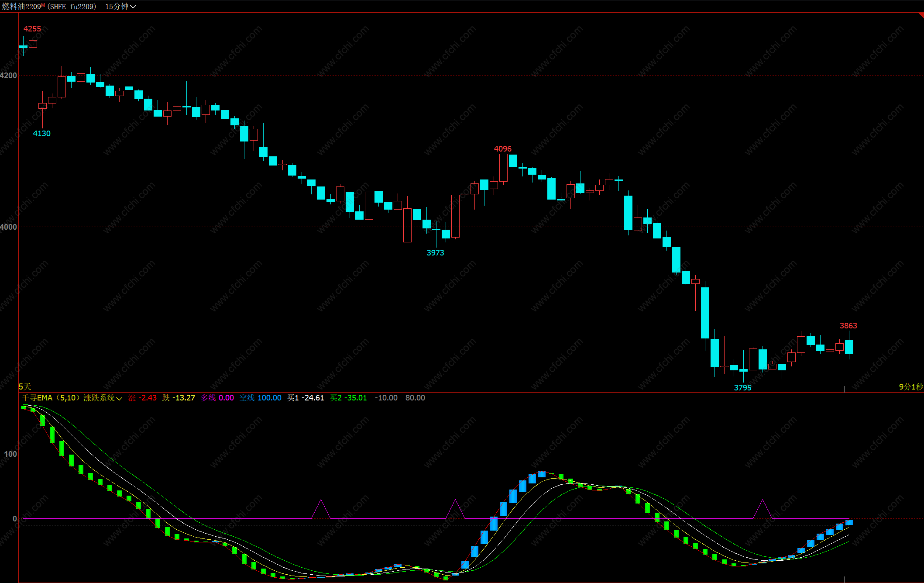Click the last magenta signal triangle
The height and width of the screenshot is (583, 924).
(763, 510)
